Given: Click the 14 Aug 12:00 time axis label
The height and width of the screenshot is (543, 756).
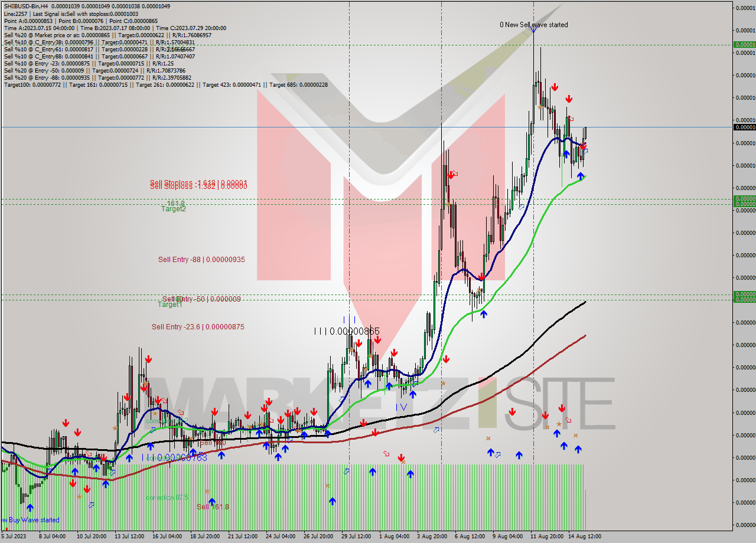Looking at the screenshot, I should (x=584, y=537).
